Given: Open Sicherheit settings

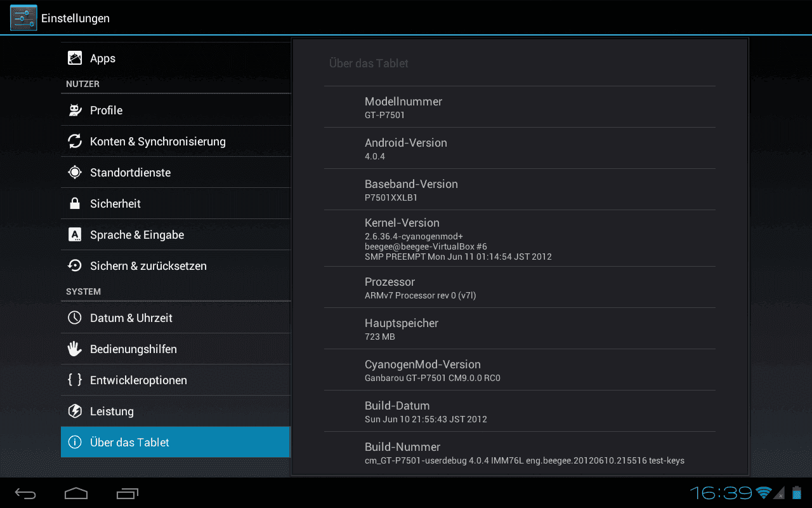Looking at the screenshot, I should (176, 204).
